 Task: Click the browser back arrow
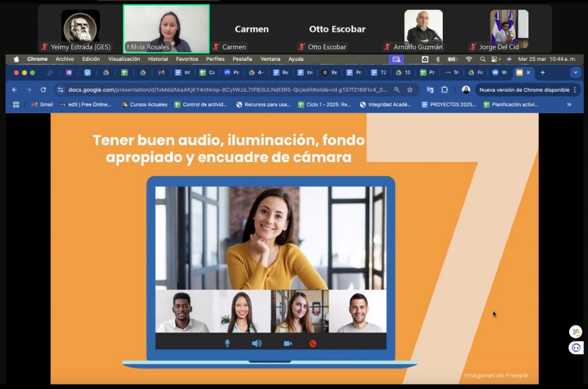point(14,90)
